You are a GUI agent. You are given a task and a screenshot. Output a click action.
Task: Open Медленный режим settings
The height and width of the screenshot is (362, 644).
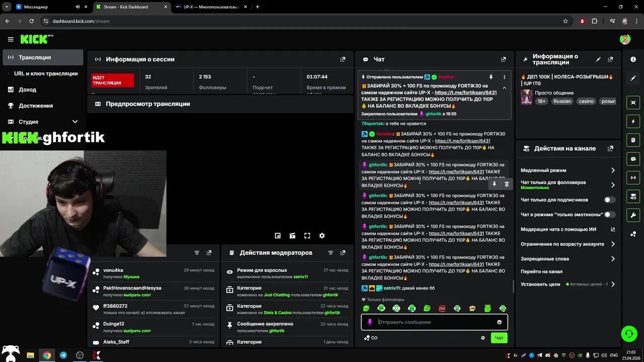tap(568, 170)
